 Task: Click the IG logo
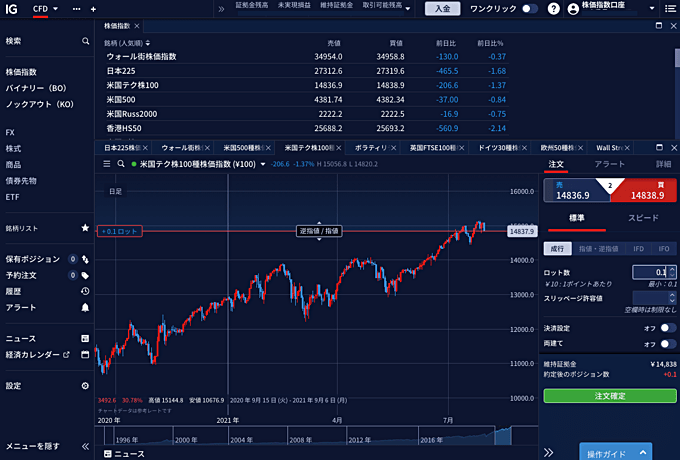[x=11, y=9]
